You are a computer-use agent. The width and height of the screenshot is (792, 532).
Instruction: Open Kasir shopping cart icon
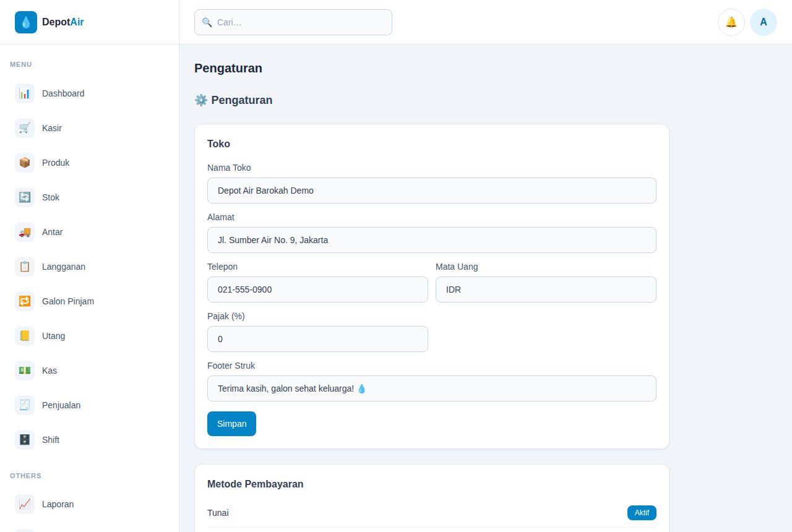25,128
